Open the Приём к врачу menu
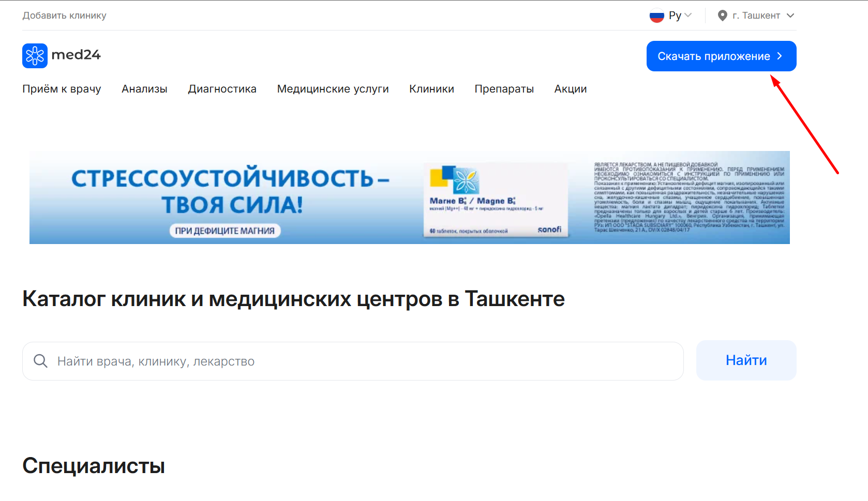Viewport: 868px width, 501px height. point(62,89)
